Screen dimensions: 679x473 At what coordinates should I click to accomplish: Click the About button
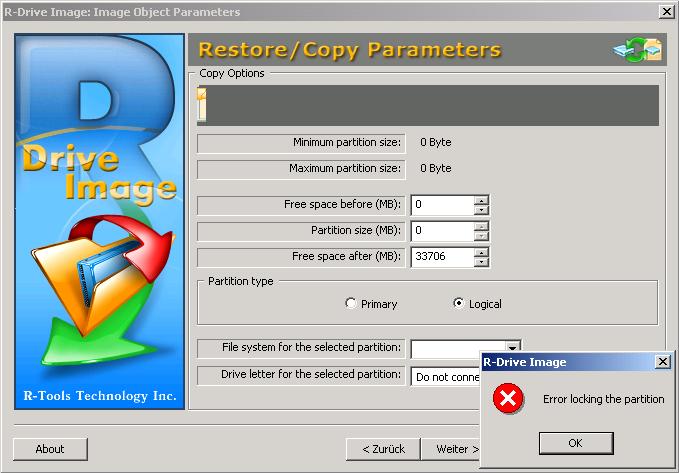coord(50,449)
